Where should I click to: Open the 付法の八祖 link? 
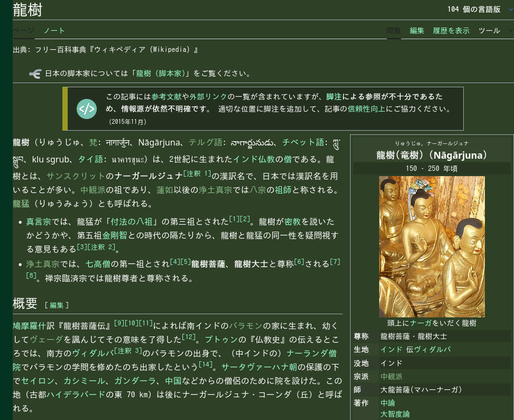click(132, 222)
